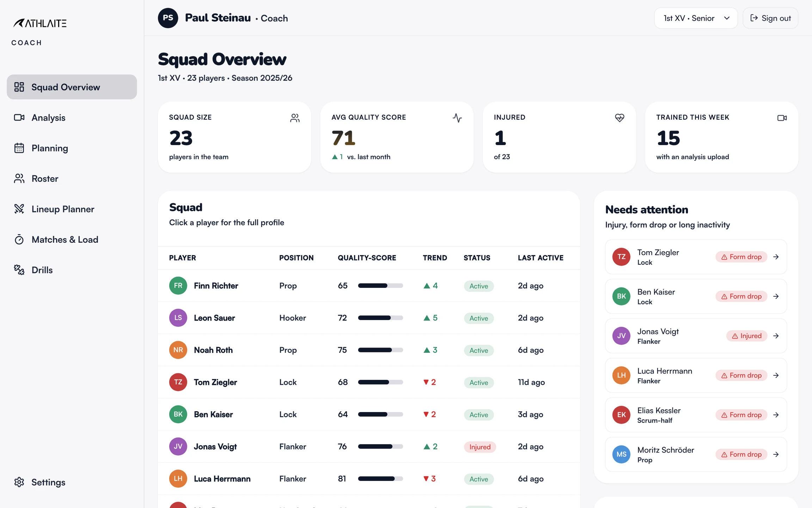Open Ben Kaiser attention card arrow
Viewport: 812px width, 508px height.
(x=776, y=296)
